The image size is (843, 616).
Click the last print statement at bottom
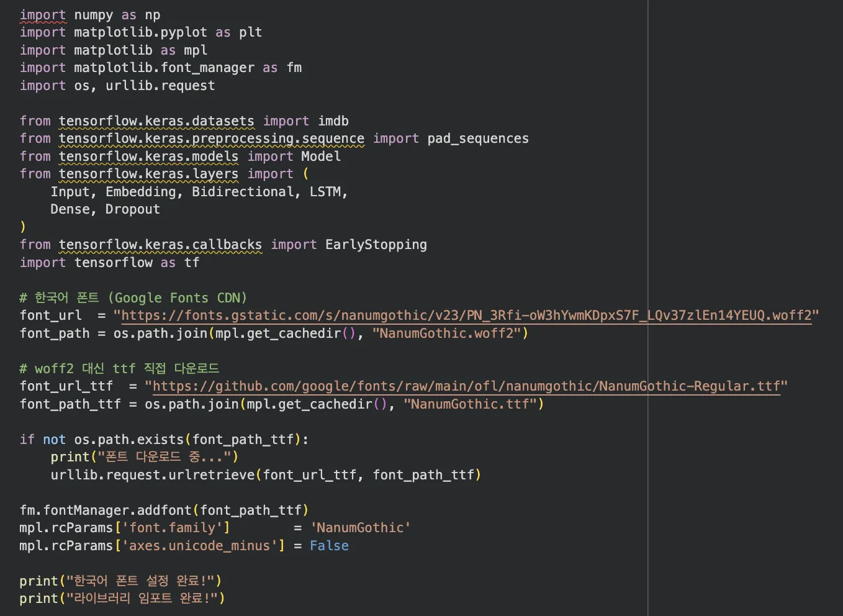(x=122, y=599)
